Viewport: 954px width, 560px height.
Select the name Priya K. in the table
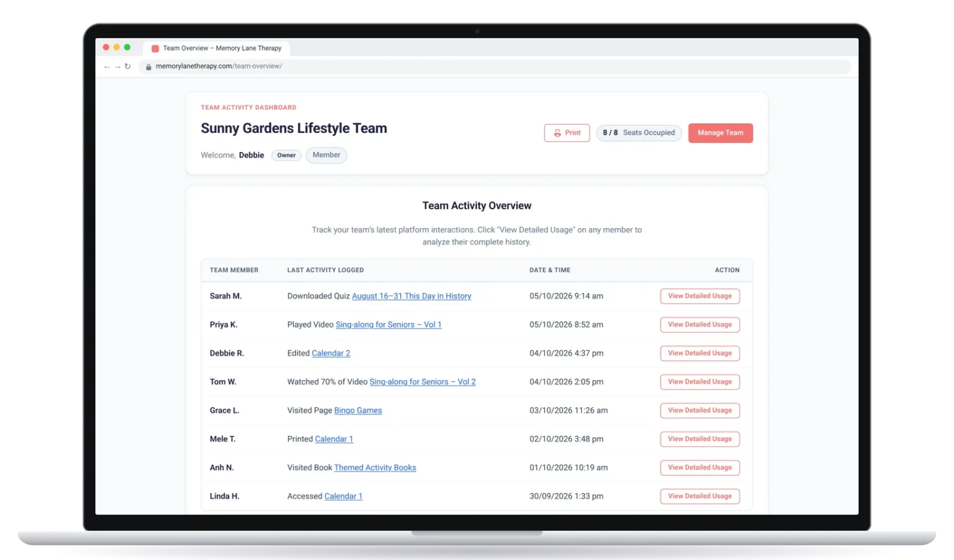click(x=224, y=325)
